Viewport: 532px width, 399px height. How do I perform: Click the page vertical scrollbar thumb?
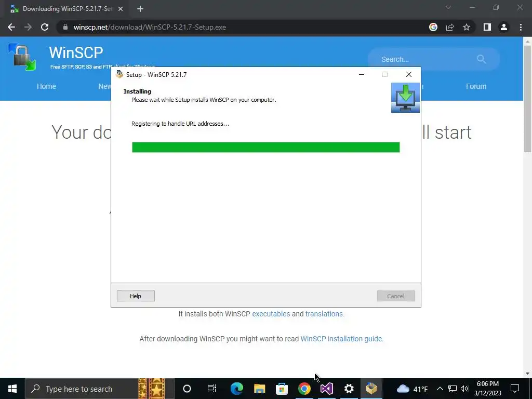[527, 99]
